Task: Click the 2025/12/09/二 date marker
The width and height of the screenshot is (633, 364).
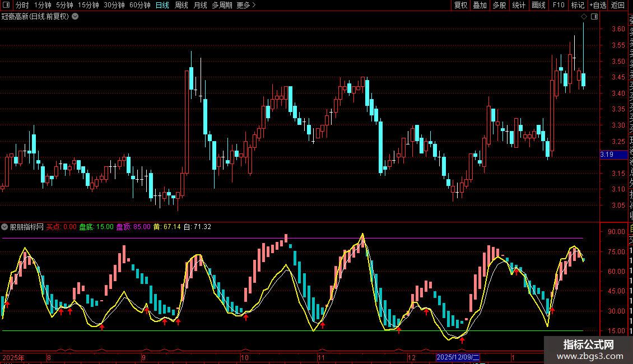Action: point(458,357)
